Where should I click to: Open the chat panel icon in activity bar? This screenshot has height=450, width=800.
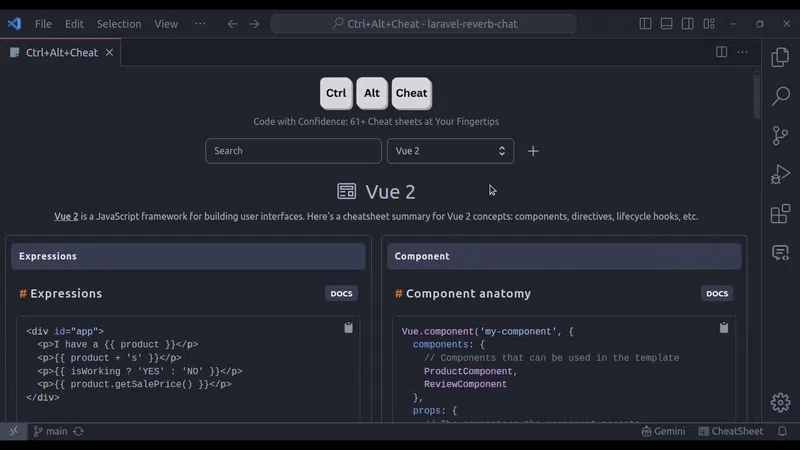coord(780,253)
